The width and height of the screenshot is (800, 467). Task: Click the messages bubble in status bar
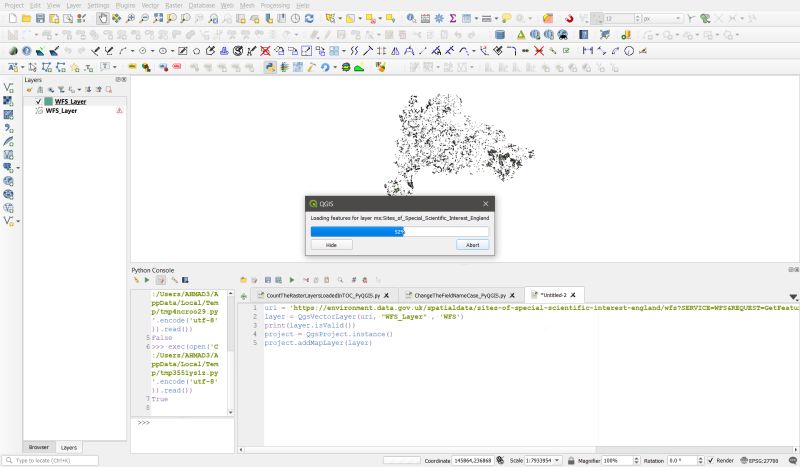[x=793, y=460]
